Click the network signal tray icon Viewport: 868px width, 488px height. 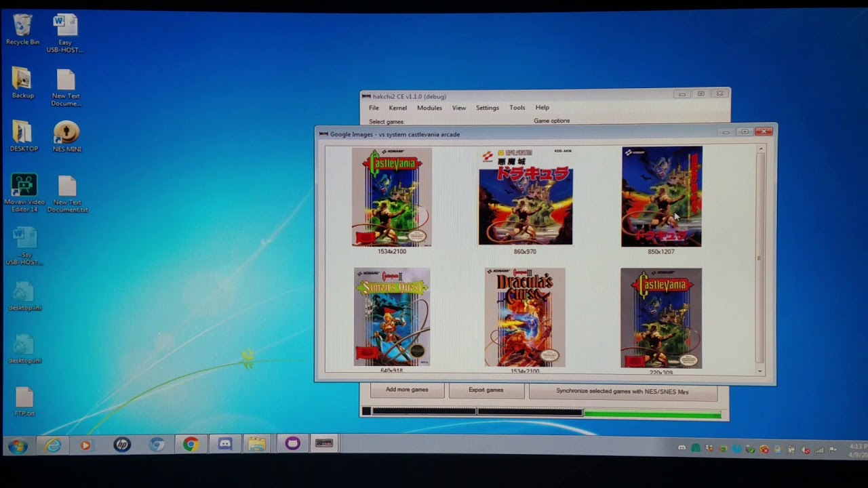[x=819, y=450]
